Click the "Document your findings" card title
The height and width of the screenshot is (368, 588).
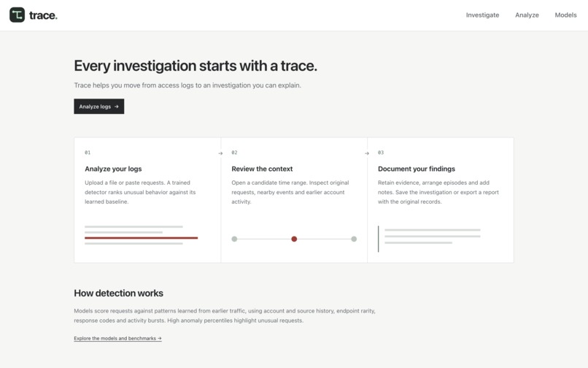click(417, 169)
